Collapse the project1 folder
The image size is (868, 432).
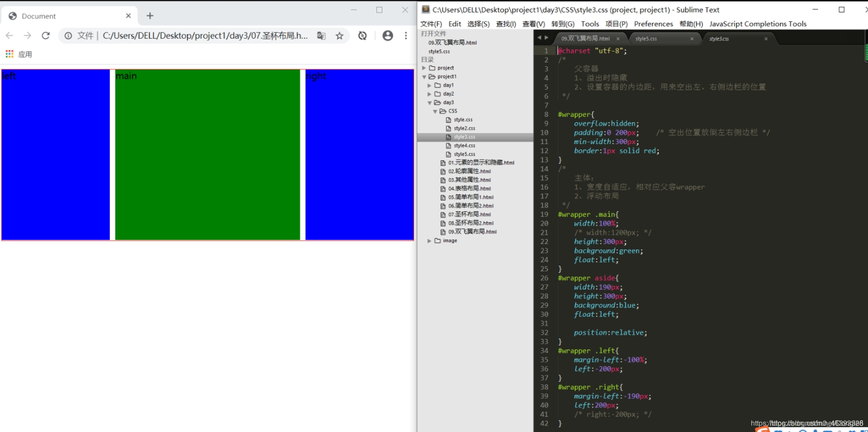424,77
